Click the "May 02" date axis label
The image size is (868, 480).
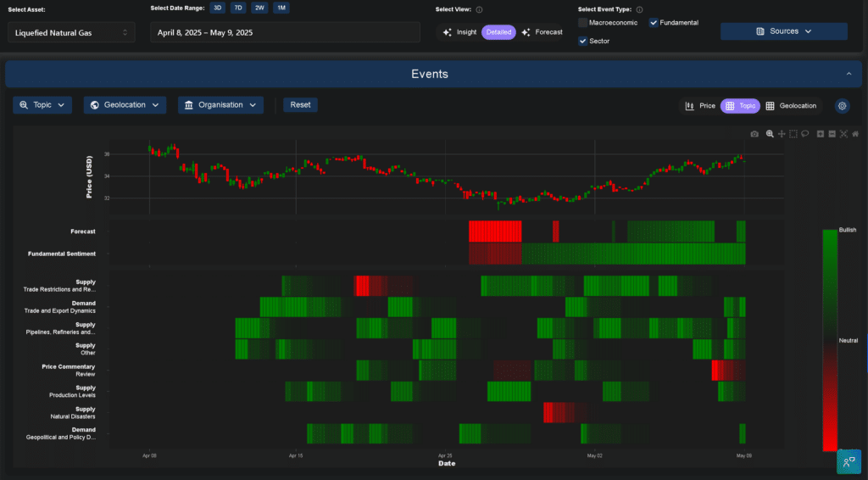[x=594, y=455]
